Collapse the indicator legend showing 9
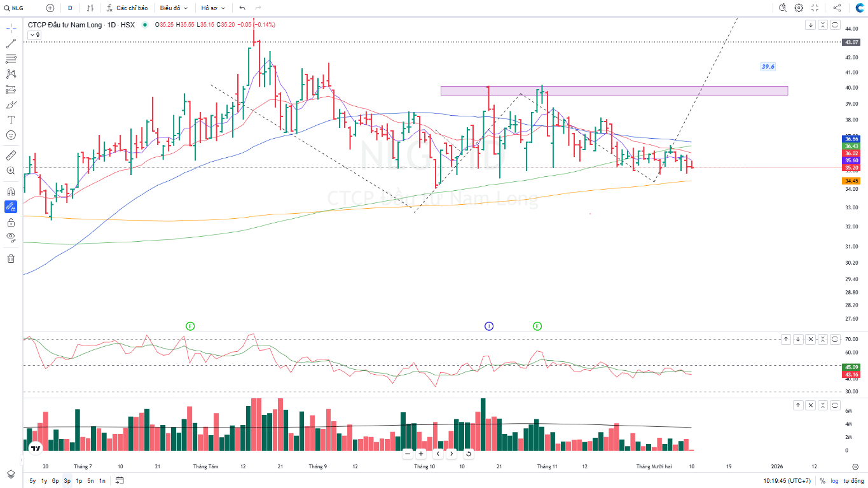This screenshot has height=488, width=868. [x=34, y=35]
